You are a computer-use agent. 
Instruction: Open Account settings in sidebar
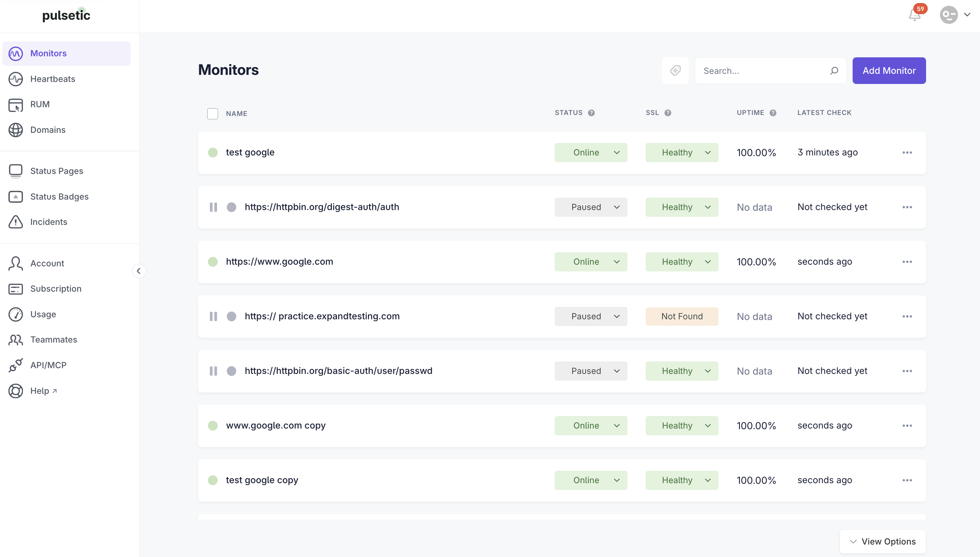coord(66,264)
